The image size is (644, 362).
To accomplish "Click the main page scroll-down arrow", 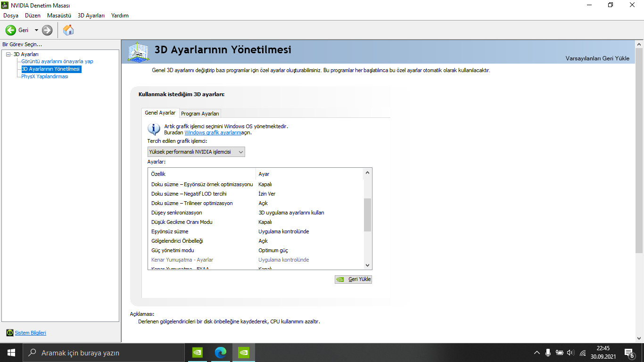I will point(640,338).
